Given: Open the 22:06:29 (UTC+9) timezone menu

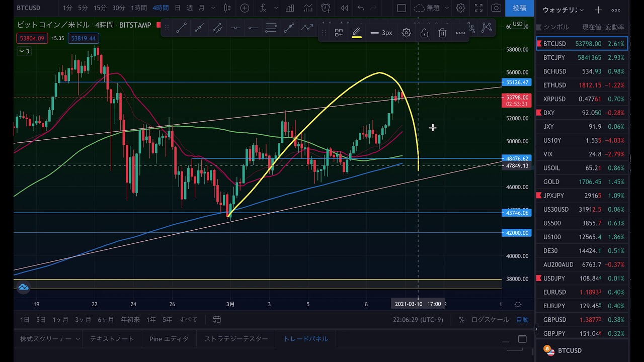Looking at the screenshot, I should click(418, 319).
